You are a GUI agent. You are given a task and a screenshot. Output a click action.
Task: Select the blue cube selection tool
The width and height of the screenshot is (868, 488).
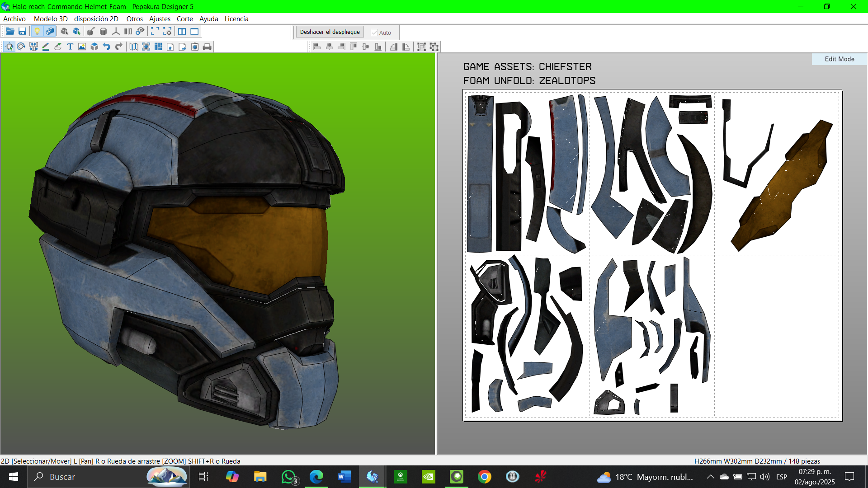[x=76, y=32]
